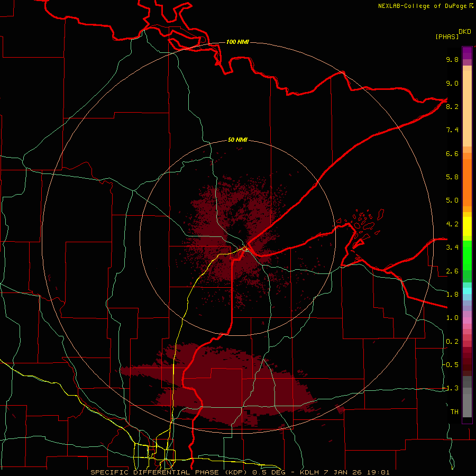The height and width of the screenshot is (476, 476).
Task: Pick the solid orange band of the color bar
Action: coord(467,182)
